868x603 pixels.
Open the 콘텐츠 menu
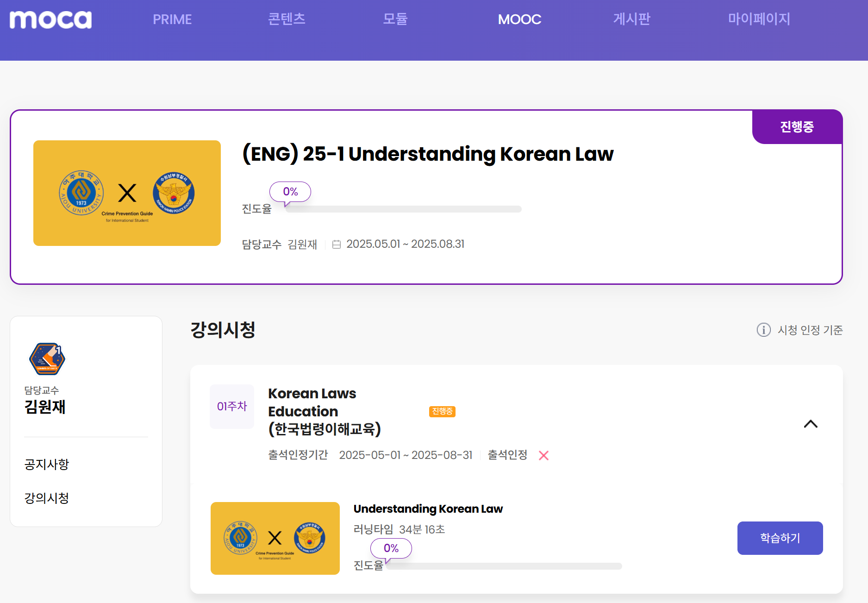[287, 19]
